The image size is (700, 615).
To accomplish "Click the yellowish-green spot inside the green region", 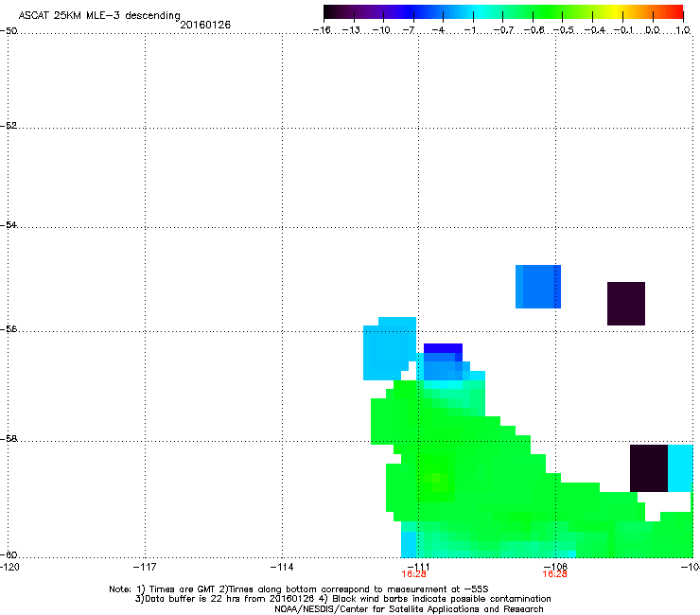I will pyautogui.click(x=437, y=484).
